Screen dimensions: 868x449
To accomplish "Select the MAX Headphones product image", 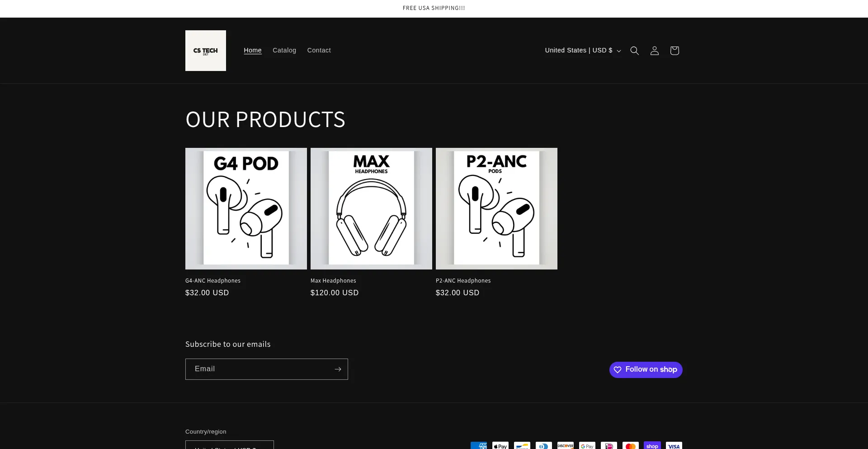I will click(x=371, y=208).
